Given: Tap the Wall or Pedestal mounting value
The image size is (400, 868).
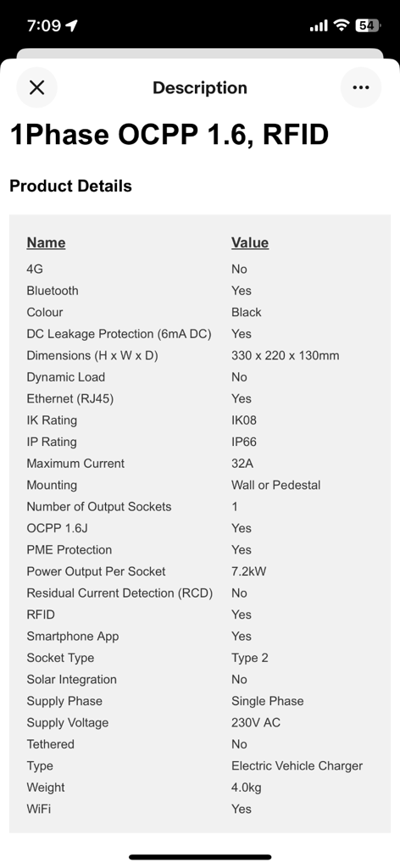Looking at the screenshot, I should point(275,485).
